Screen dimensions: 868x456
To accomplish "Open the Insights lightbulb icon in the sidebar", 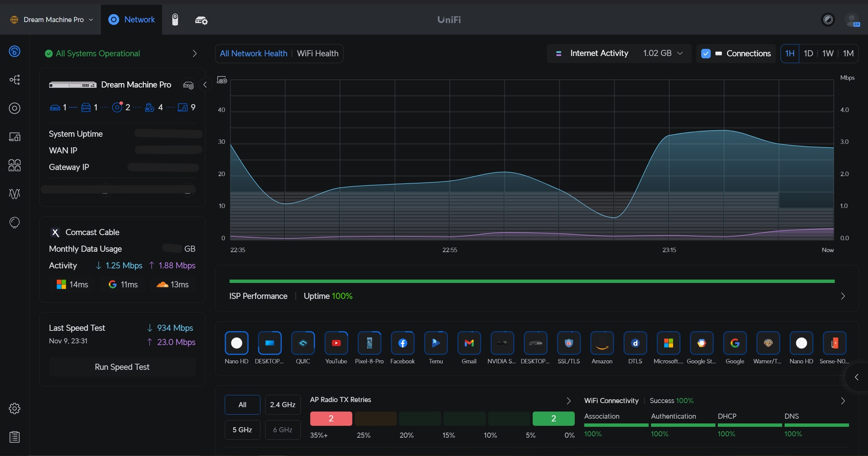I will [x=14, y=223].
